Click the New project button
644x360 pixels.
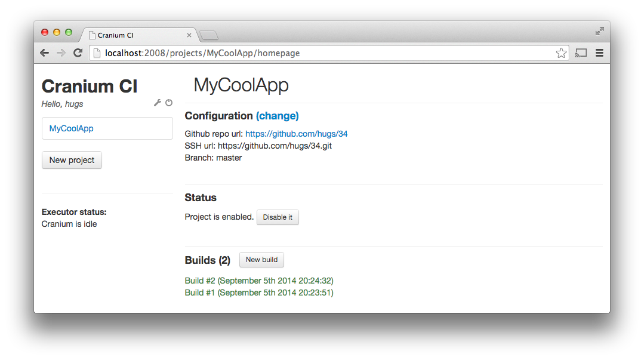72,160
